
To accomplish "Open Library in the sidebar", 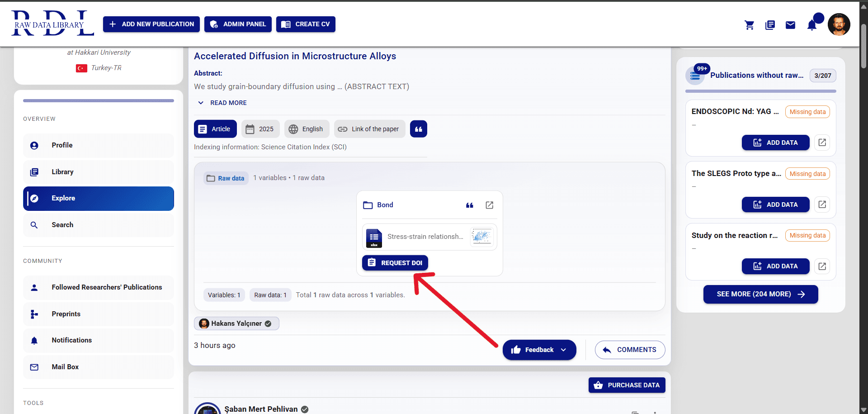I will click(x=99, y=172).
